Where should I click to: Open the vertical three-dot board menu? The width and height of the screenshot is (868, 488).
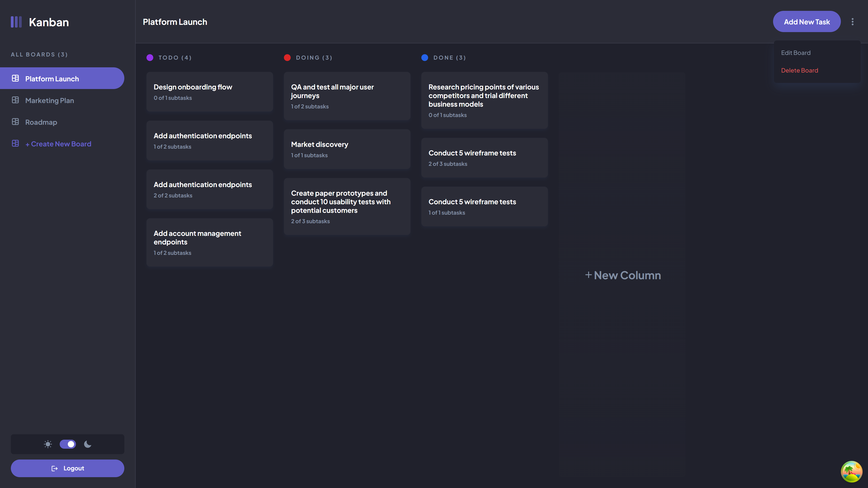pos(852,22)
